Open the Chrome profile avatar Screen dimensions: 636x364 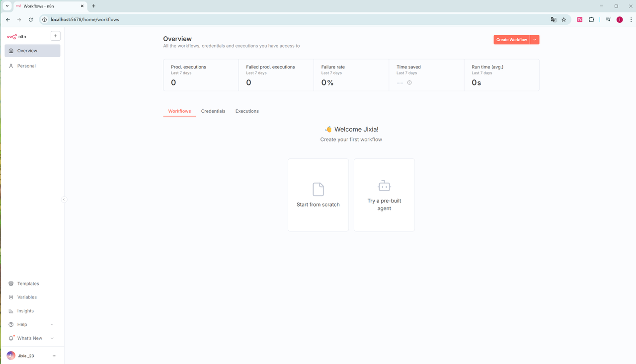pyautogui.click(x=620, y=19)
